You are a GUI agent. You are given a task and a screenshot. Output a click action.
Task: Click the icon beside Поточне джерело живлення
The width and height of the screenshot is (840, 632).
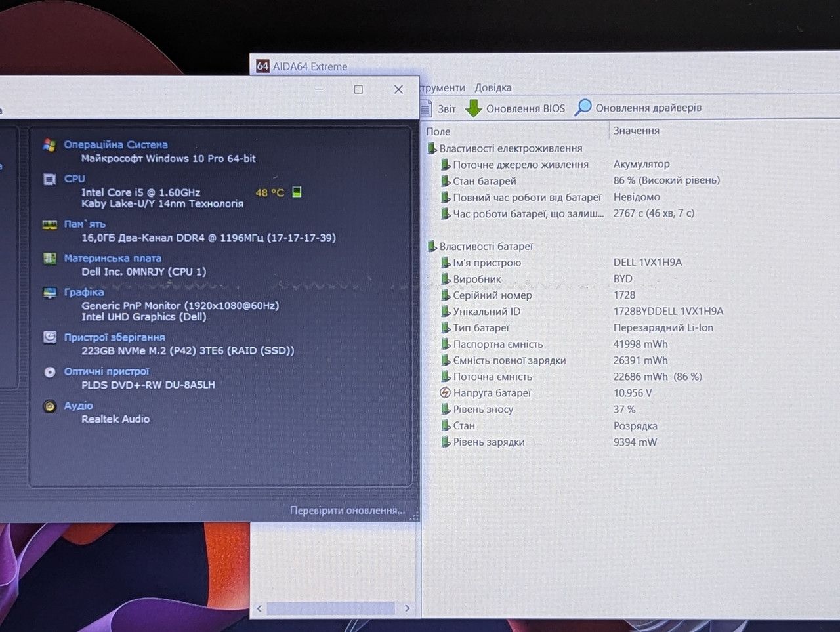coord(446,165)
